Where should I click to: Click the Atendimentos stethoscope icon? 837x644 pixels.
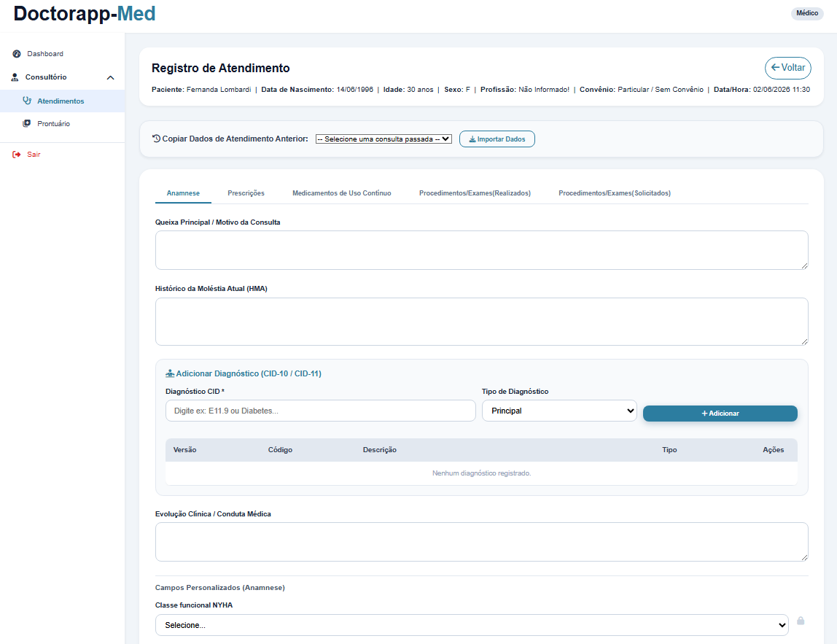point(27,101)
